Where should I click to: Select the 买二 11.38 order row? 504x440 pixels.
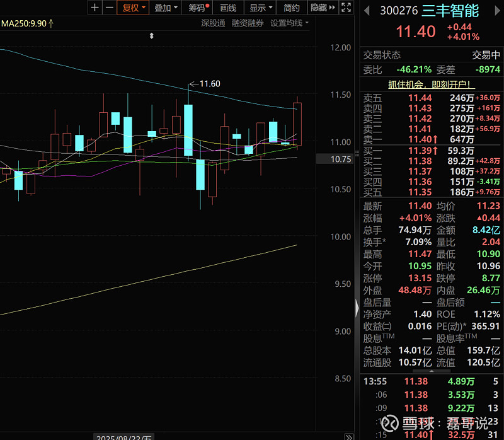432,161
